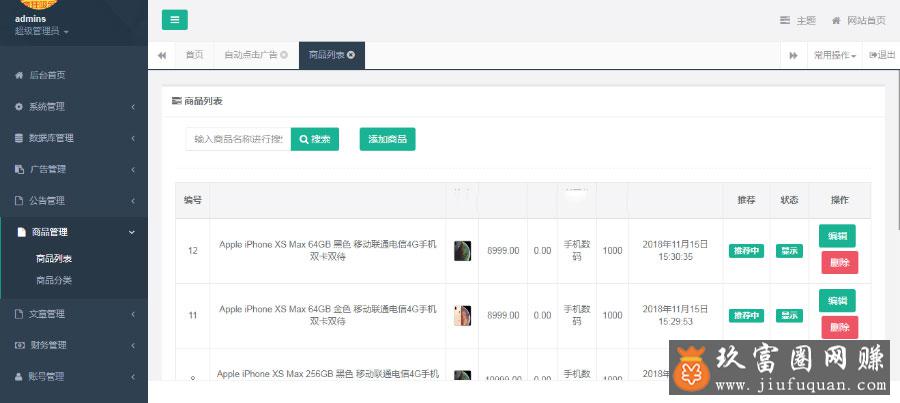Click date 2018年11月15日 15:30:35 cell
Screen dimensions: 900x403
pos(675,251)
